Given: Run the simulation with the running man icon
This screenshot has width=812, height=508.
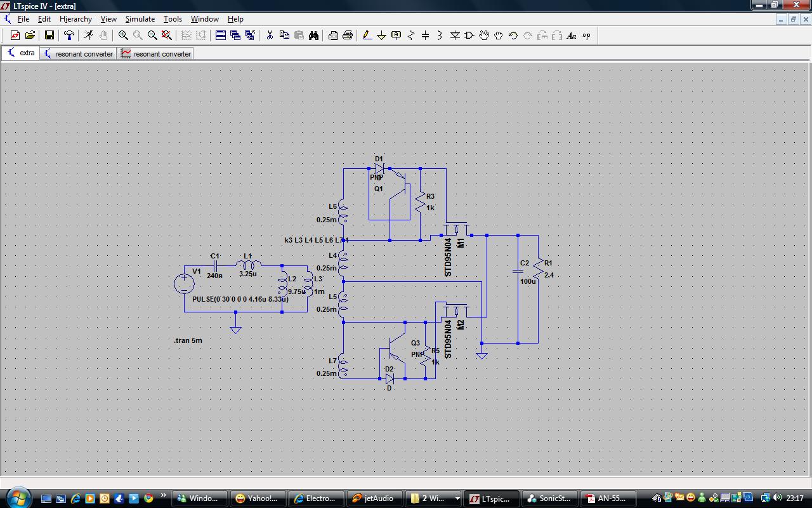Looking at the screenshot, I should [x=88, y=36].
